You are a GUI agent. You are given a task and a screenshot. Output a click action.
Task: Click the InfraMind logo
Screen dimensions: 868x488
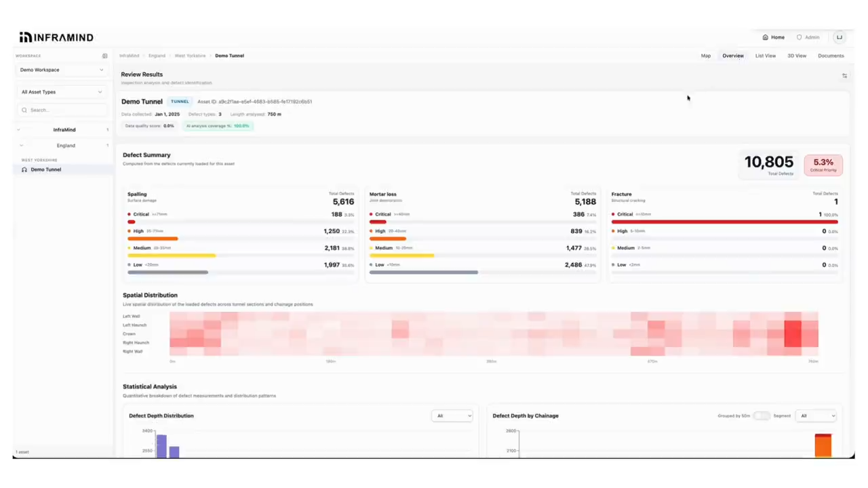pos(56,37)
